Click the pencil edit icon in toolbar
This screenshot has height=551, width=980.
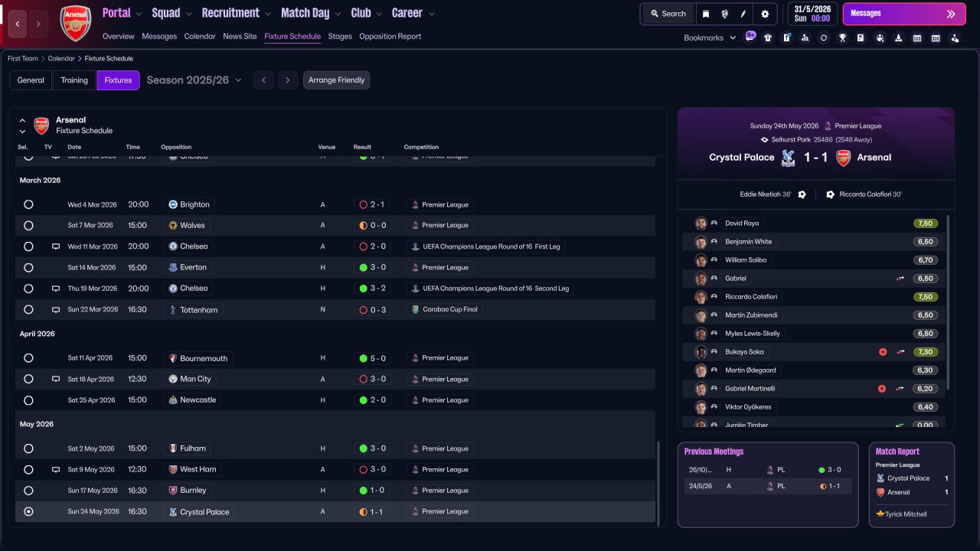(743, 14)
